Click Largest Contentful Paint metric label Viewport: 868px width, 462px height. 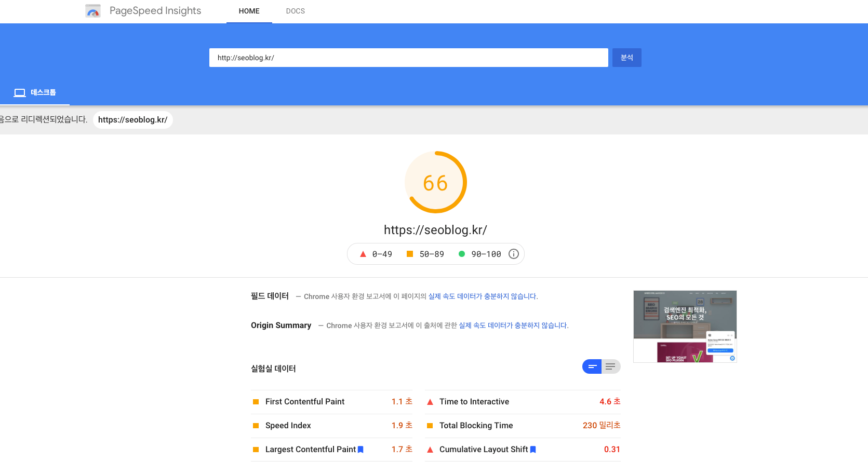click(311, 450)
